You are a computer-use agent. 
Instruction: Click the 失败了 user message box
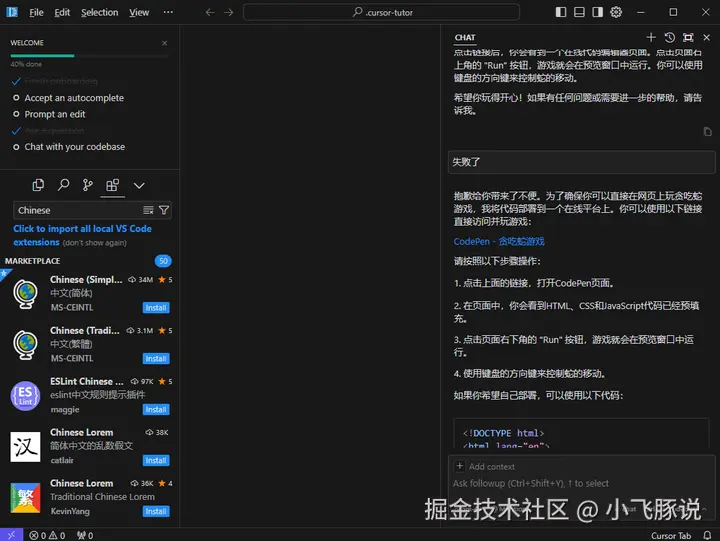[x=581, y=162]
